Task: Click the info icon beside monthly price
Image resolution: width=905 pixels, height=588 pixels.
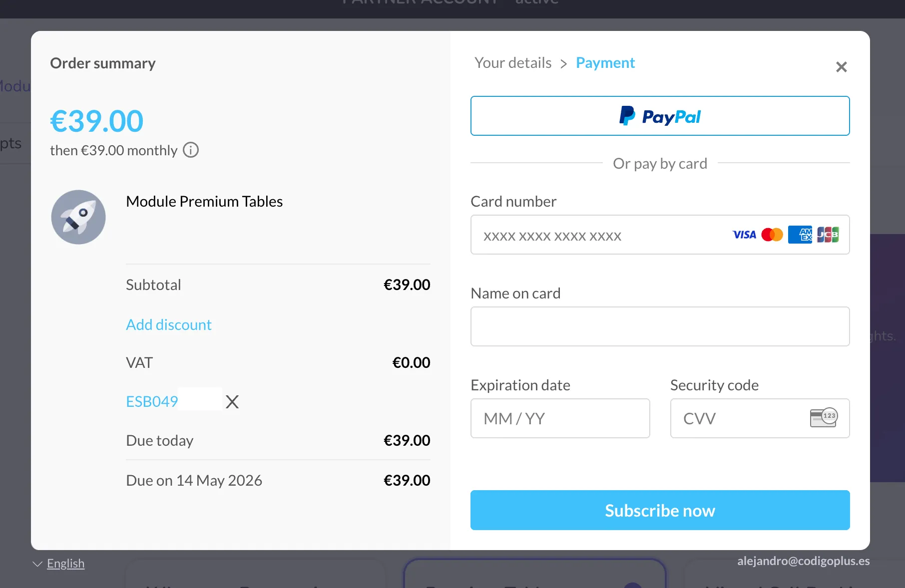Action: (x=191, y=150)
